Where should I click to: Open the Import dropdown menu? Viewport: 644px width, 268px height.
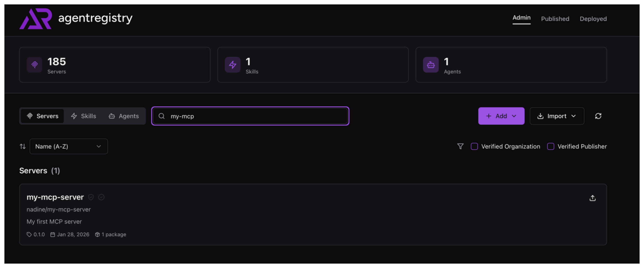(x=556, y=116)
